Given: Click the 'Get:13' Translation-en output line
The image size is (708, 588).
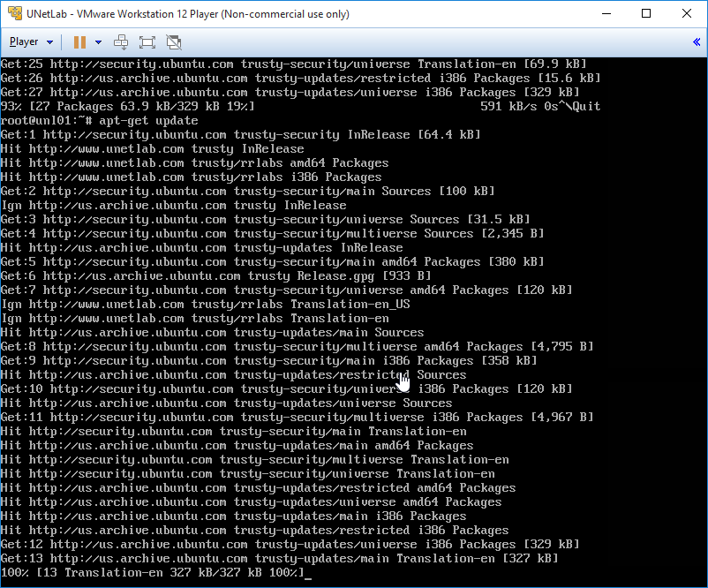Looking at the screenshot, I should tap(279, 559).
